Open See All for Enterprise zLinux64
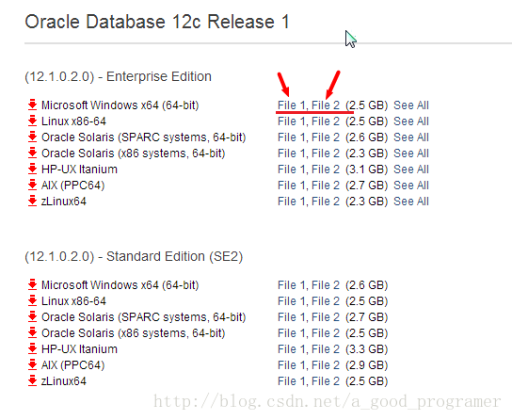Screen dimensions: 512x420 (x=411, y=202)
